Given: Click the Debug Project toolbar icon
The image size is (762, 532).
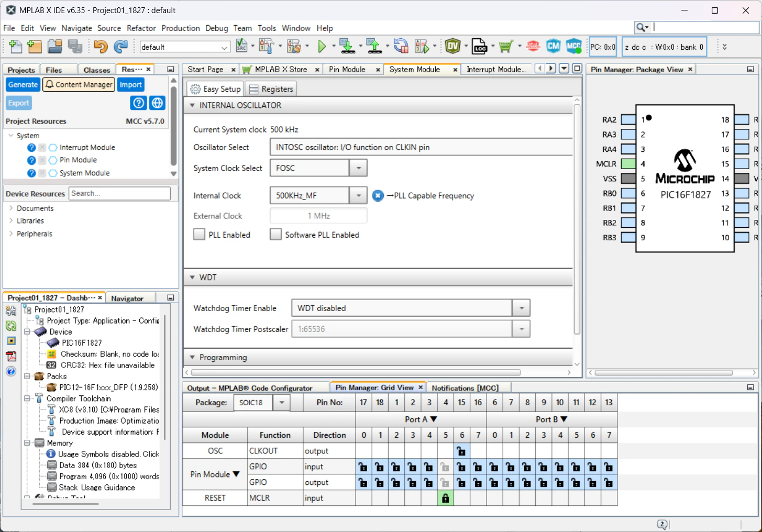Looking at the screenshot, I should (x=422, y=47).
